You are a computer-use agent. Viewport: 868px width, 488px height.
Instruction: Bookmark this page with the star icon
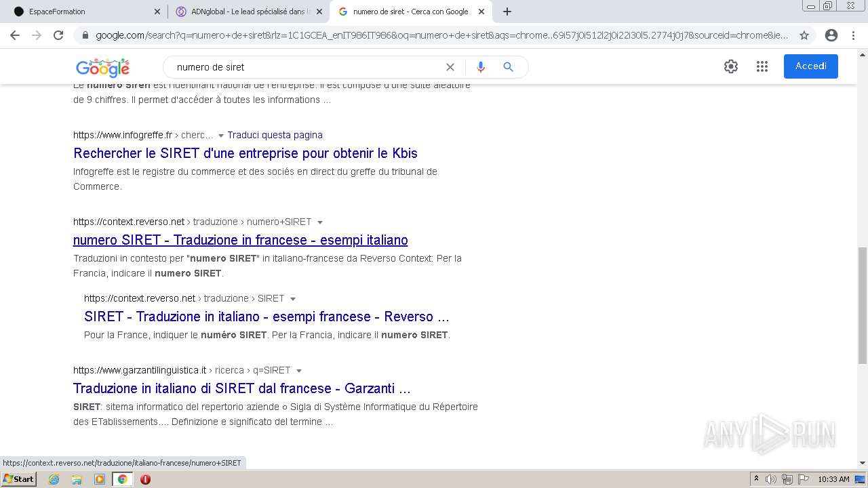click(x=804, y=35)
